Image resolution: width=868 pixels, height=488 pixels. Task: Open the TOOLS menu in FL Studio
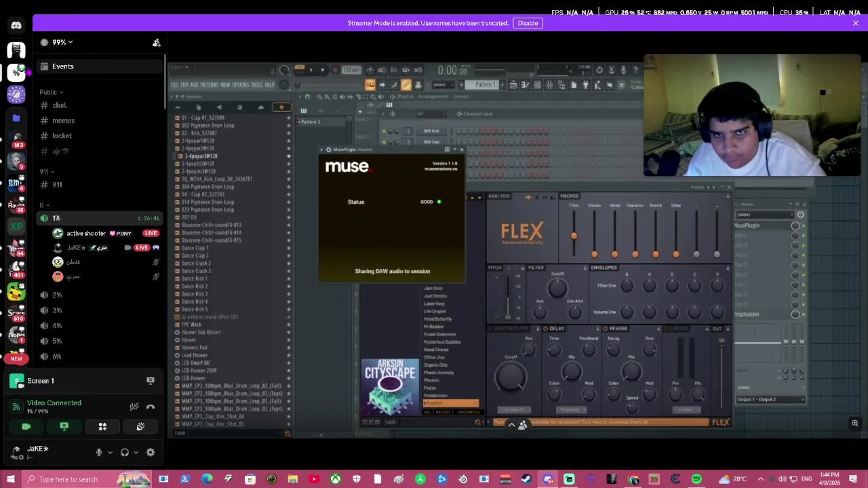point(257,85)
